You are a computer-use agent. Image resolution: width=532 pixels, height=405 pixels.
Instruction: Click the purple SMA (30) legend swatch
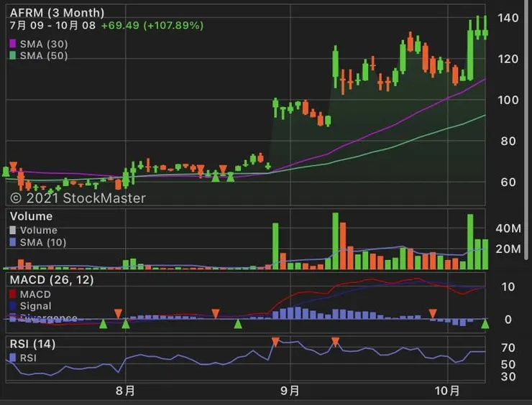(12, 44)
